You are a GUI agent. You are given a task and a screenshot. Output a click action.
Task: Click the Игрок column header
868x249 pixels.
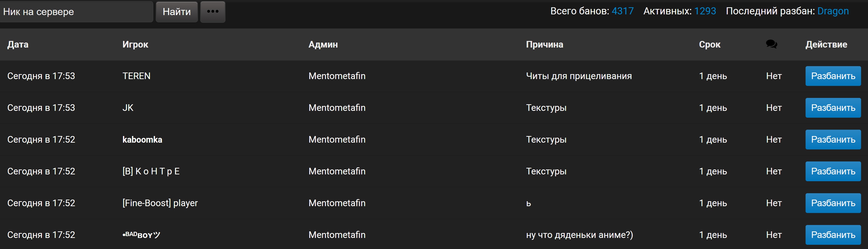(135, 44)
